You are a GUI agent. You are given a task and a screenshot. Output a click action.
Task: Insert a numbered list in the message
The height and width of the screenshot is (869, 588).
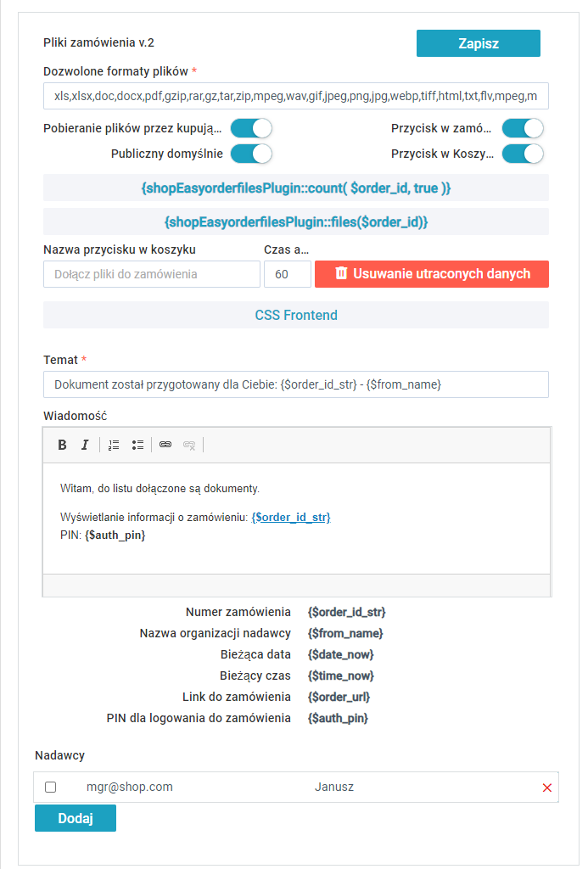click(x=114, y=445)
